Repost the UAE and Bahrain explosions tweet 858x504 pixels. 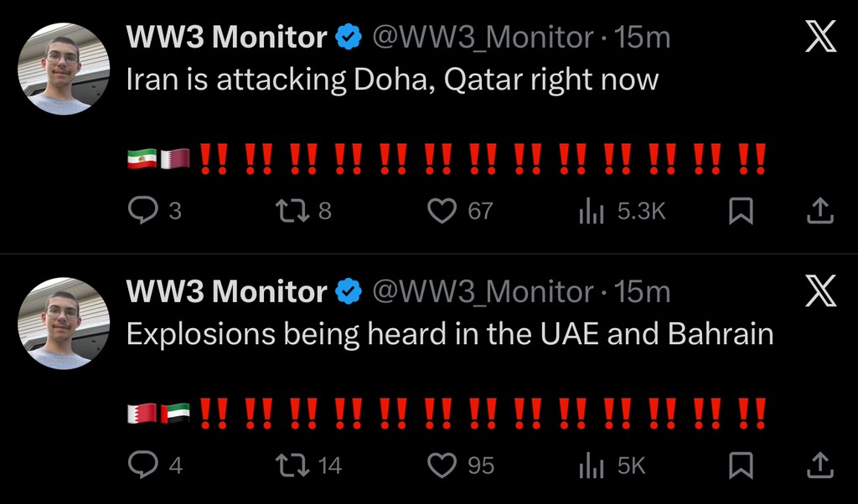pyautogui.click(x=292, y=465)
